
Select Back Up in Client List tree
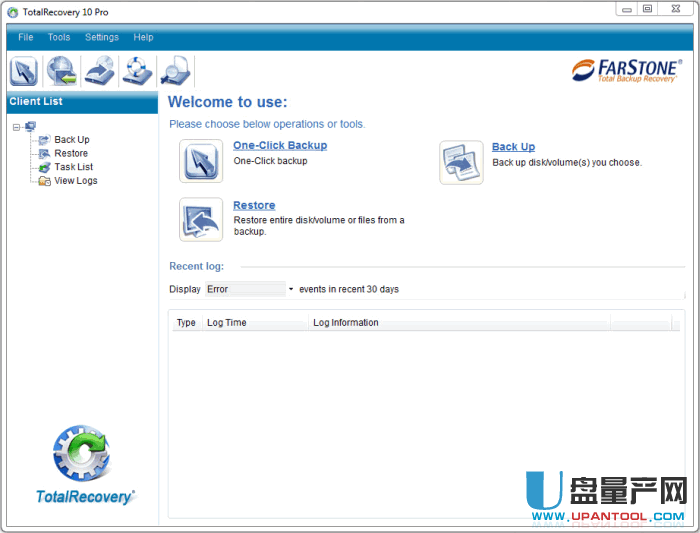click(x=71, y=140)
